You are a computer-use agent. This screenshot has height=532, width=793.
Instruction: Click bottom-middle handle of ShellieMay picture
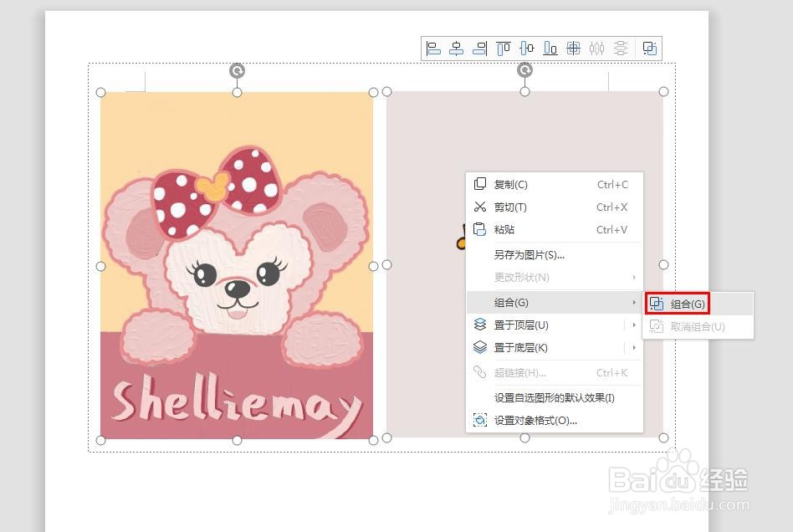(x=237, y=441)
